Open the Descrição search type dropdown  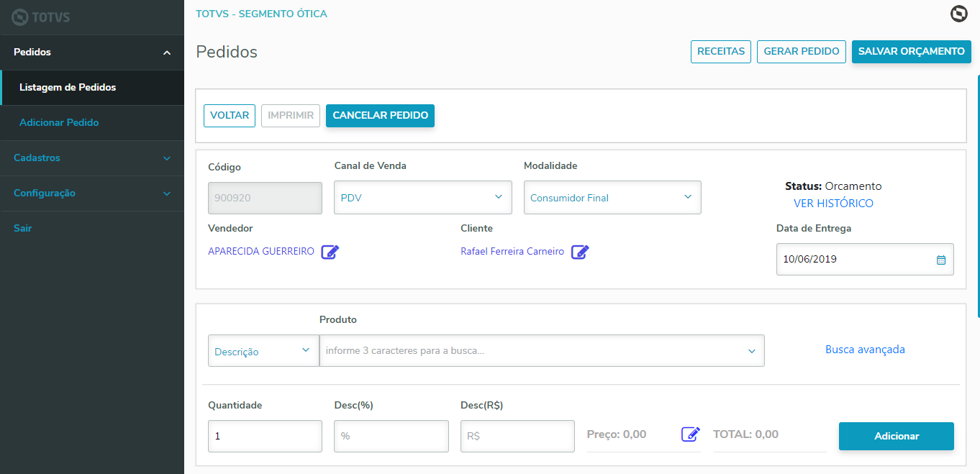point(263,351)
